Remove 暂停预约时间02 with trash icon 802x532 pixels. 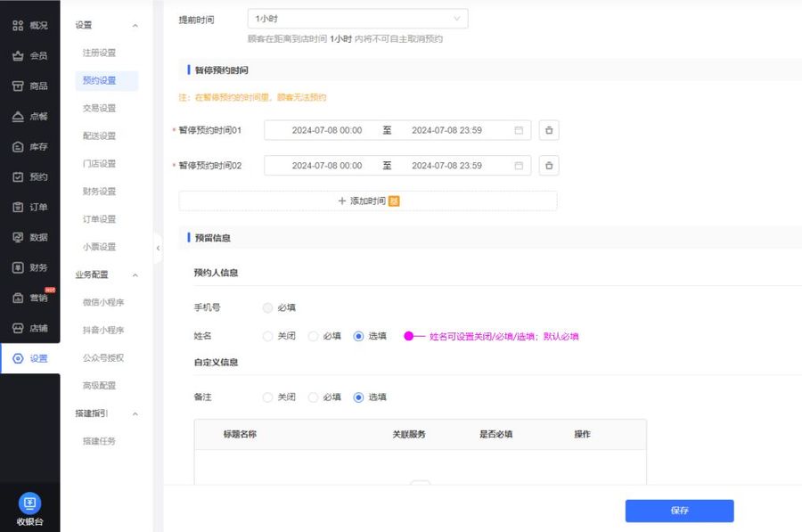pos(549,166)
